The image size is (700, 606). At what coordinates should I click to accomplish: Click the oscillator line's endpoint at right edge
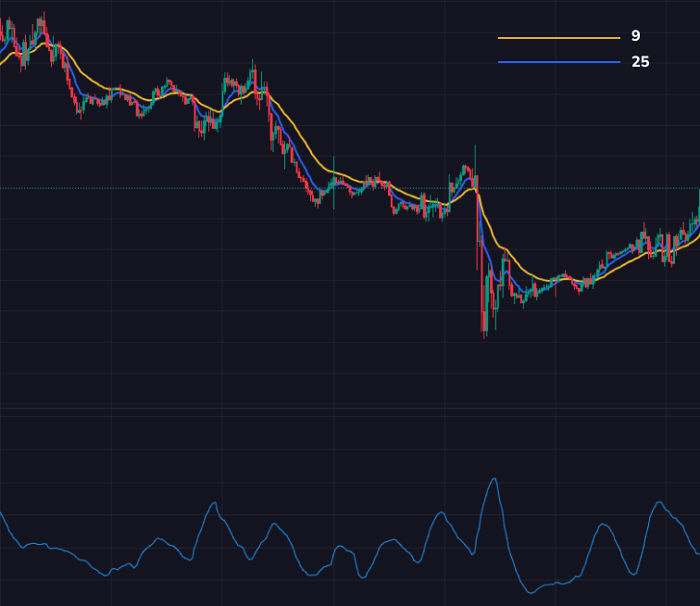click(x=698, y=553)
